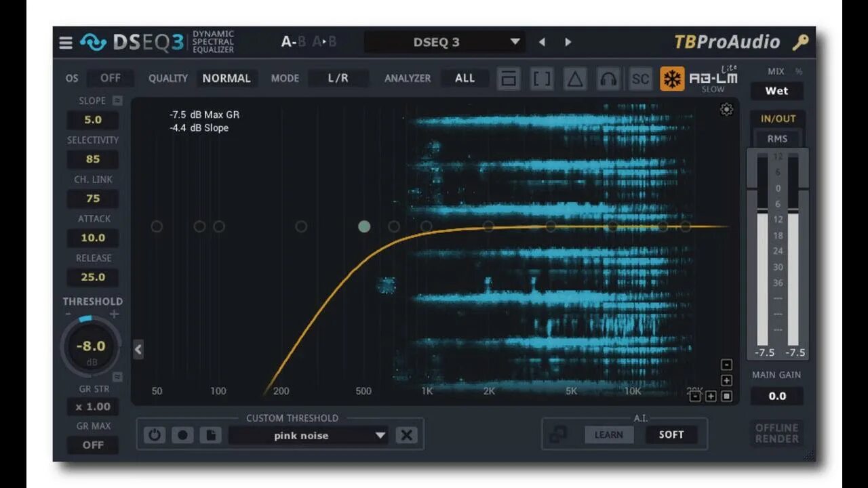Decrease threshold with minus sign
The width and height of the screenshot is (868, 488).
pyautogui.click(x=68, y=314)
